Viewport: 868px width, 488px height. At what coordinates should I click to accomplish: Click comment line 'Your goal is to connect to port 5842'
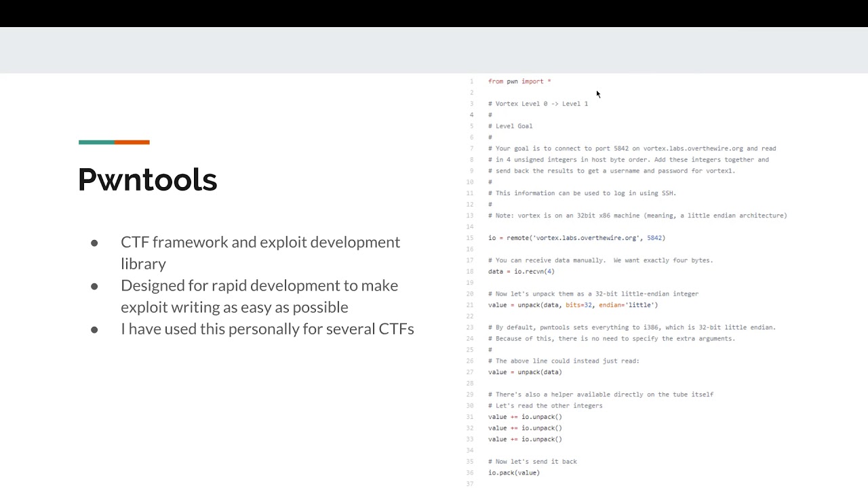[632, 148]
